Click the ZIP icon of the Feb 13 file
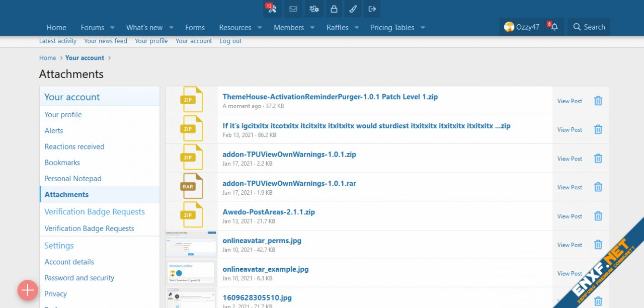This screenshot has height=308, width=644. 192,129
